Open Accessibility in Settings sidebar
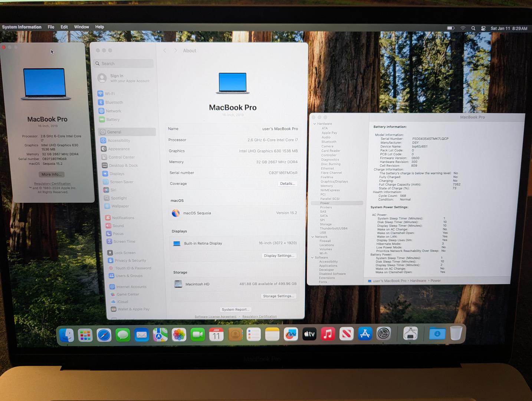 115,140
